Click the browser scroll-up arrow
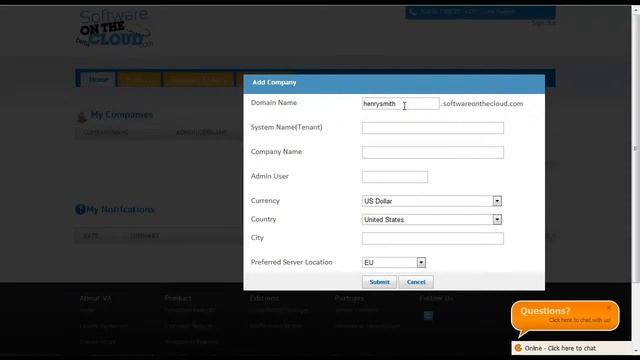 pos(636,10)
